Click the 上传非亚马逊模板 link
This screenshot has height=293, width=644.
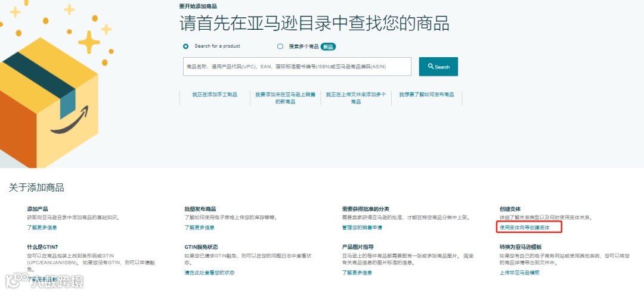(x=519, y=273)
